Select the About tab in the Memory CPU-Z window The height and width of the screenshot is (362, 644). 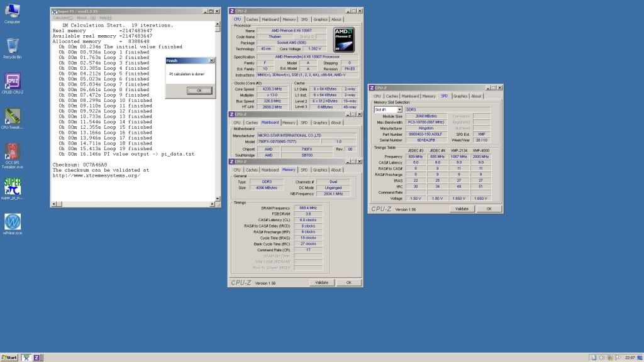click(x=336, y=170)
